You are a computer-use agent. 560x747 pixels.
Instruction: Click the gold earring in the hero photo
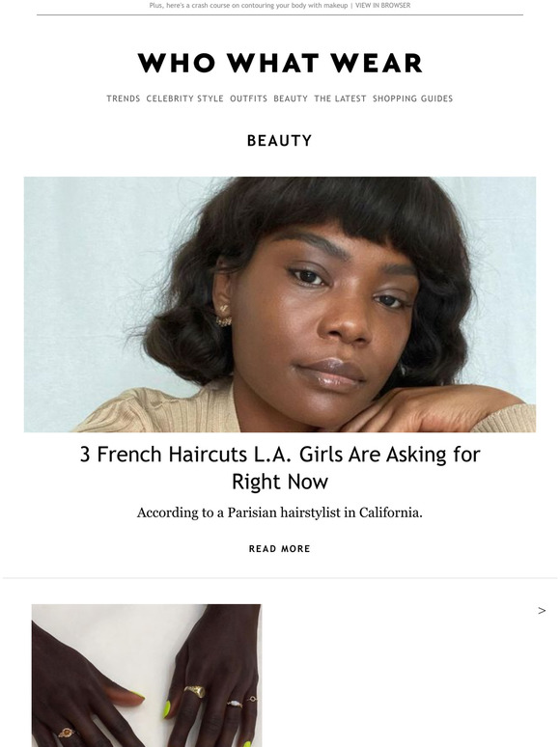pyautogui.click(x=224, y=315)
